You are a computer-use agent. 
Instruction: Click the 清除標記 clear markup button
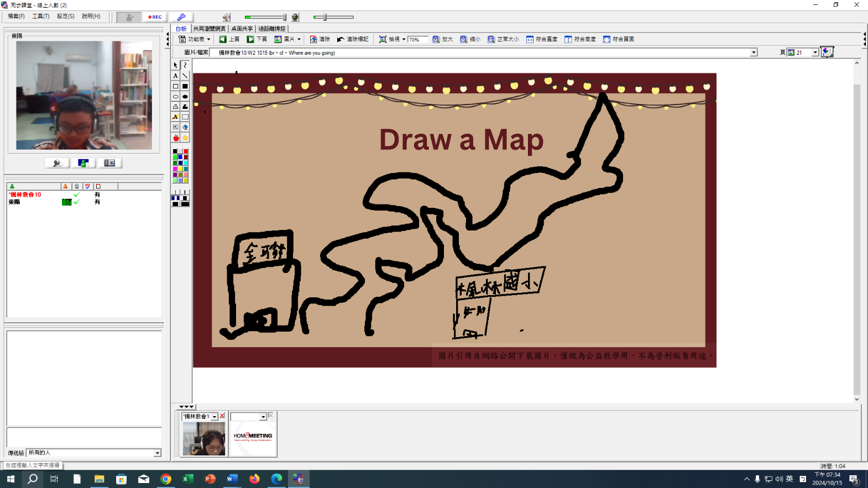[353, 39]
